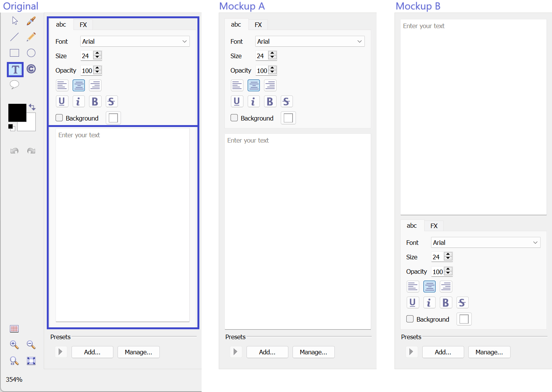Enable Background checkbox in Original panel

click(59, 118)
